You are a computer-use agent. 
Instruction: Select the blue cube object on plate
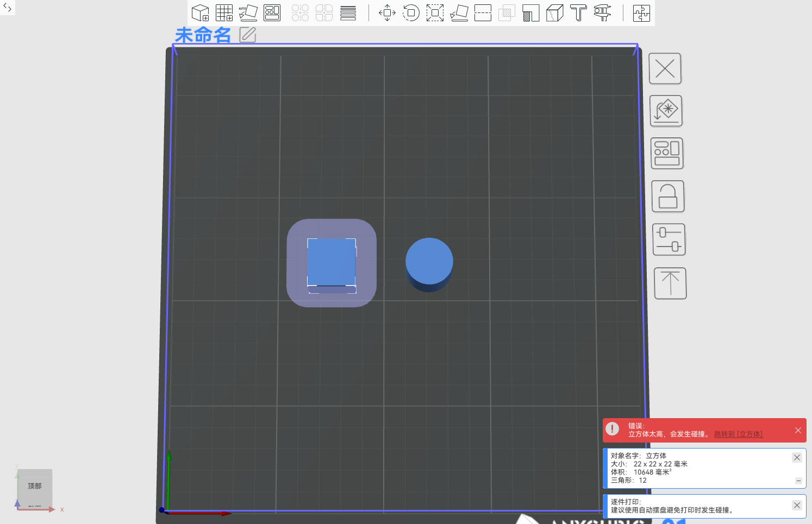coord(332,262)
